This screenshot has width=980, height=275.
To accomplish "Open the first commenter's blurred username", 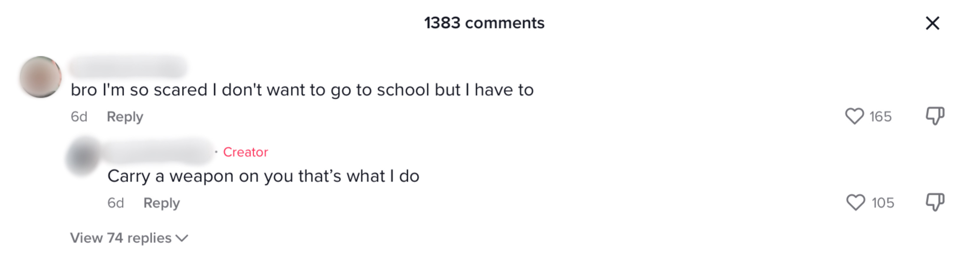I will click(x=128, y=67).
